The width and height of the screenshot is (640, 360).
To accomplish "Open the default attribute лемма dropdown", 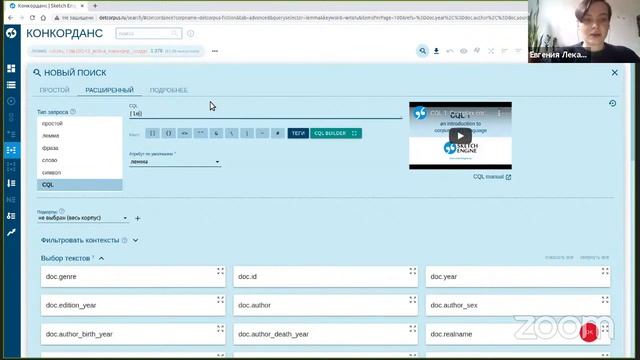I will (x=175, y=162).
